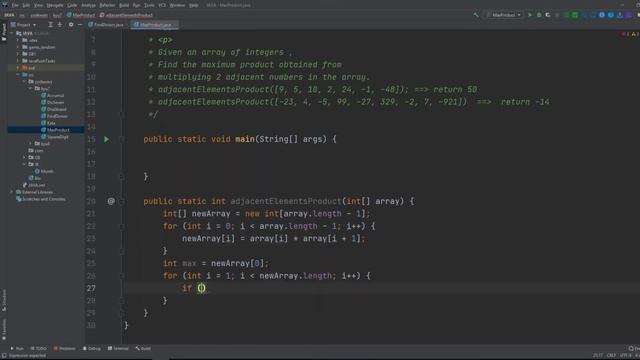Toggle the Structure side tool window tab
640x360 pixels.
(4, 300)
